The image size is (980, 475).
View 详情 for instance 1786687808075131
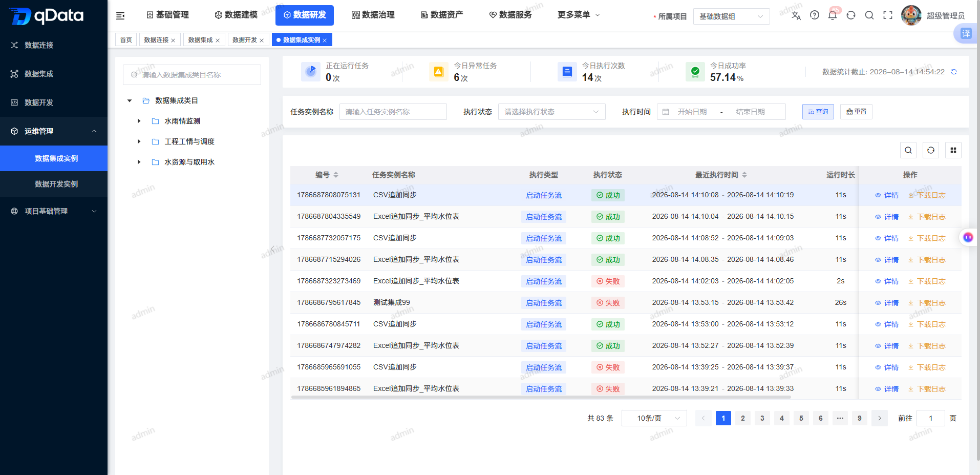coord(887,195)
